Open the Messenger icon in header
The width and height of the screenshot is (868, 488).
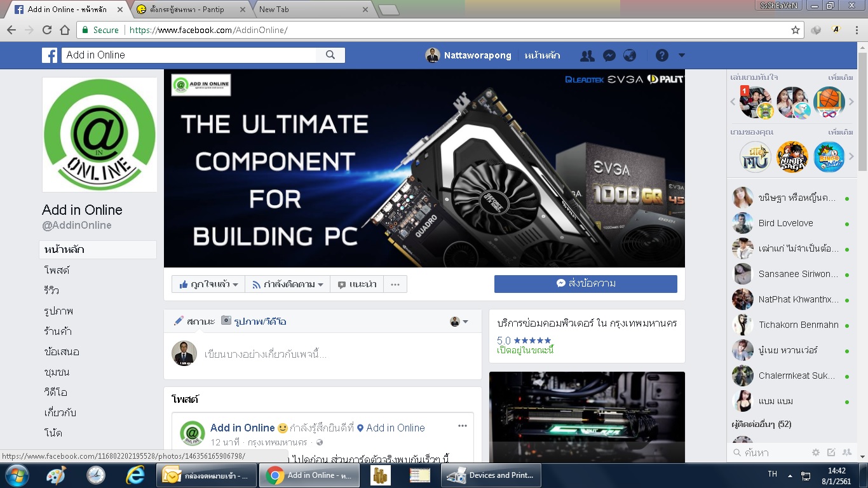click(609, 55)
